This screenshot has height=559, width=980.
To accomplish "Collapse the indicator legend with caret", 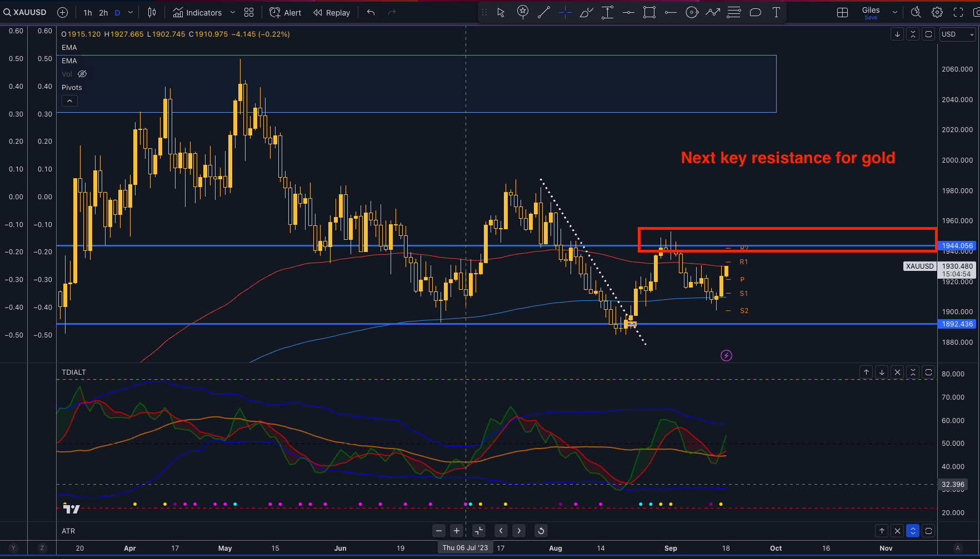I will click(x=69, y=101).
